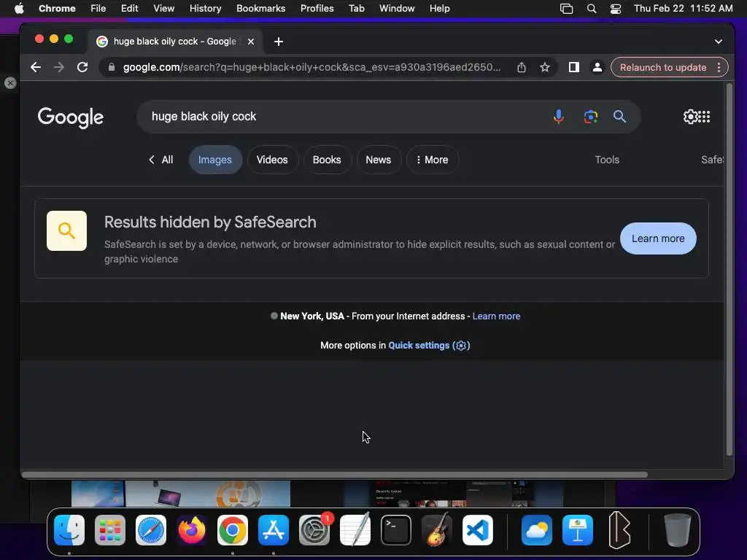Click the address bar URL
The width and height of the screenshot is (747, 560).
click(311, 67)
